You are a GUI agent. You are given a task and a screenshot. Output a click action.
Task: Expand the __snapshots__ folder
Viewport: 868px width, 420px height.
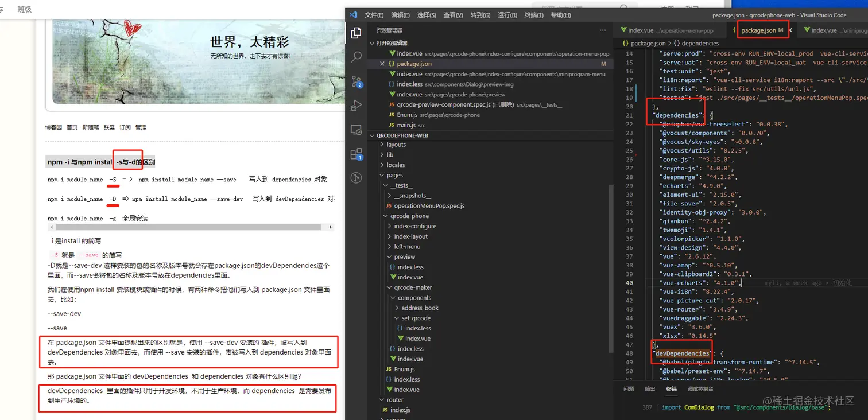click(412, 196)
